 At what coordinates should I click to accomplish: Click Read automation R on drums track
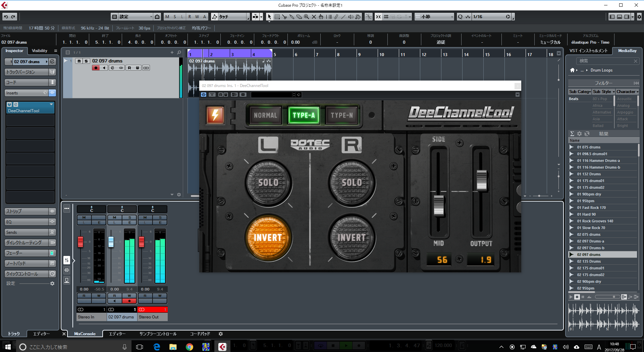[129, 68]
